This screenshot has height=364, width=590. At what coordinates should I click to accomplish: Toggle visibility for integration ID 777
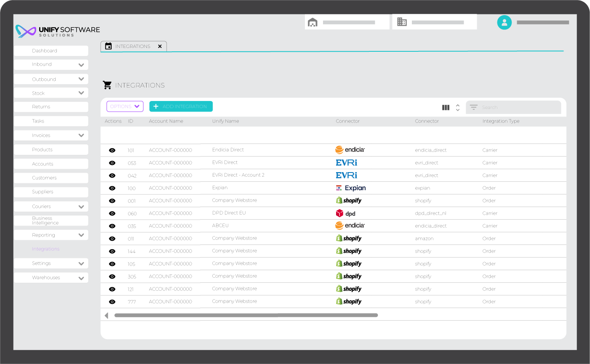[112, 301]
